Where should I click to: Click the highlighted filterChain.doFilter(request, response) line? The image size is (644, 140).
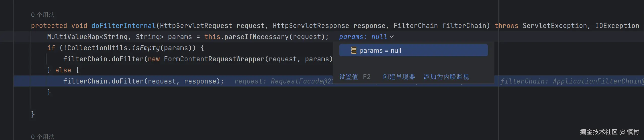[x=144, y=81]
